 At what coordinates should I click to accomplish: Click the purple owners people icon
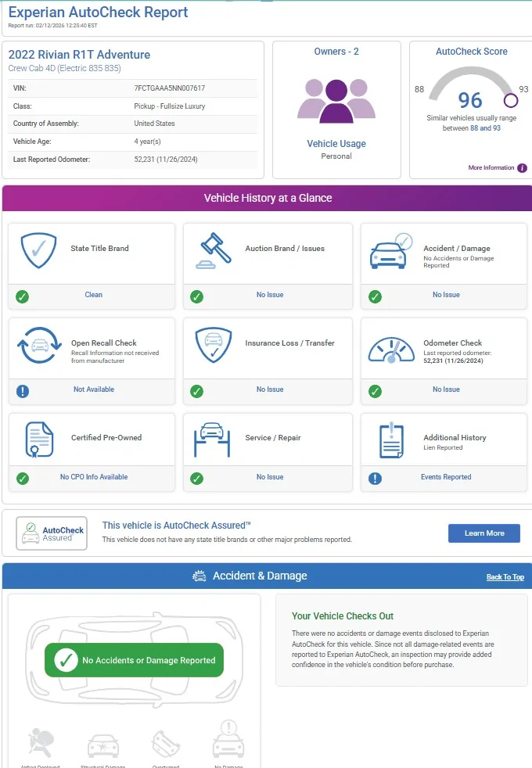[x=336, y=100]
